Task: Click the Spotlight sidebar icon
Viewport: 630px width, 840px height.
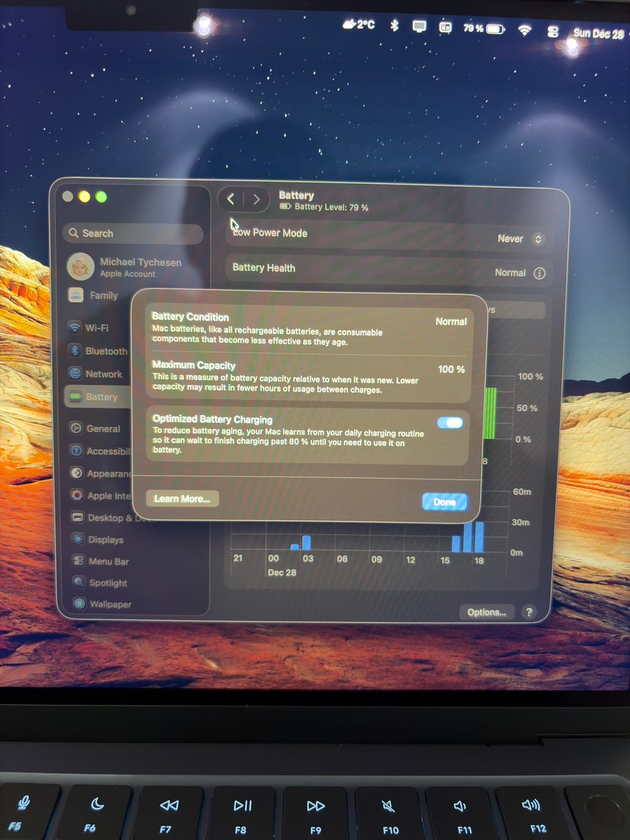Action: [x=79, y=582]
